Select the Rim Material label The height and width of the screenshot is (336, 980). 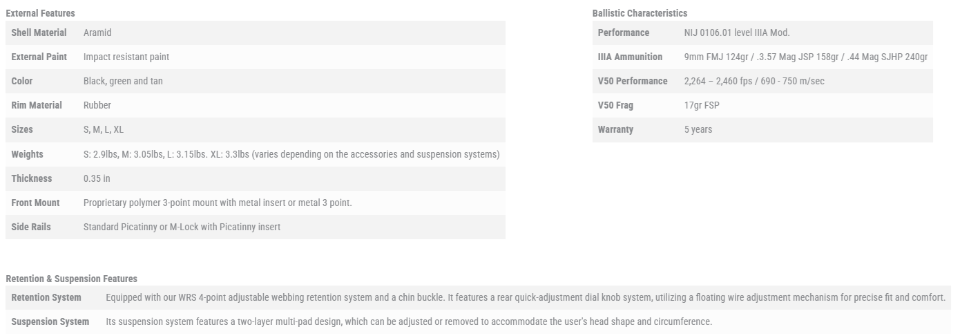pyautogui.click(x=37, y=105)
